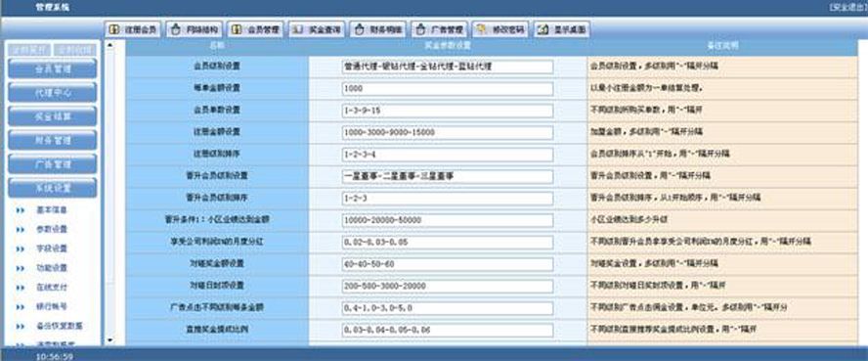This screenshot has width=868, height=361.
Task: Click the 财务明细 toolbar icon
Action: point(378,30)
